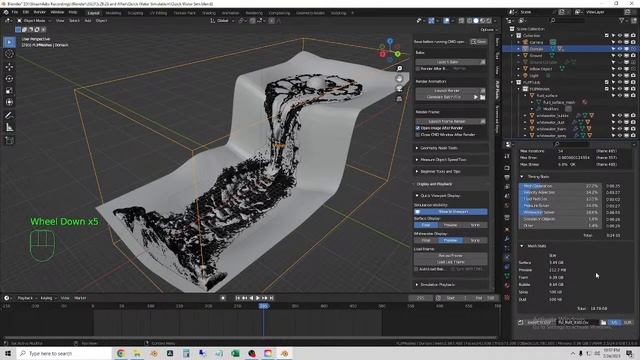Switch perspective/orthographic grid icon in viewport

pyautogui.click(x=399, y=99)
